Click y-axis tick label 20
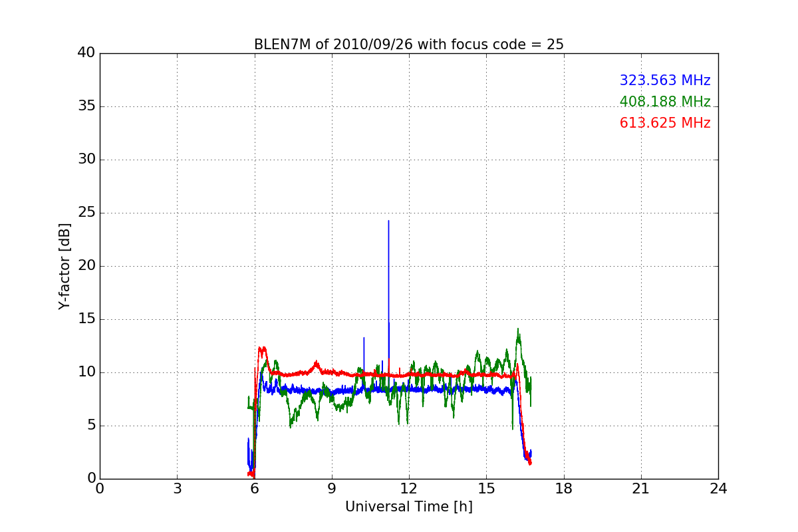 tap(86, 266)
